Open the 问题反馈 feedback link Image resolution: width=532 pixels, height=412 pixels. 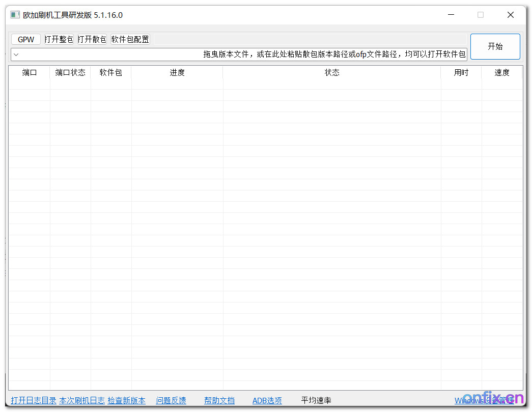(x=171, y=400)
